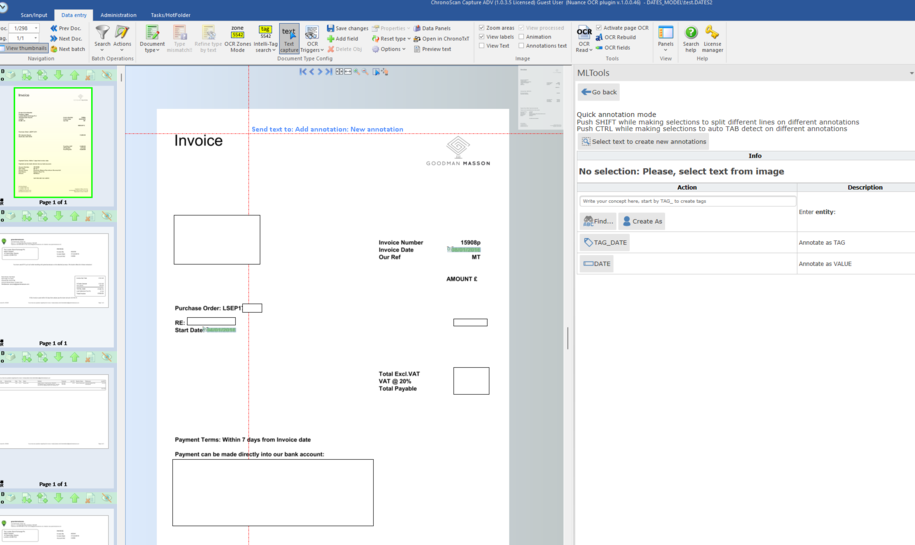Screen dimensions: 915x545
Task: Enable the View Text checkbox
Action: (483, 46)
